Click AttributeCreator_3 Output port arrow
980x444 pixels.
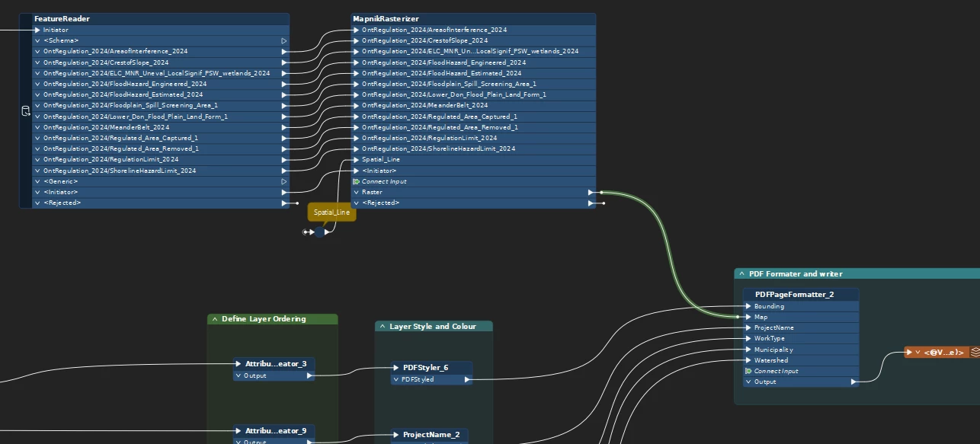coord(309,375)
